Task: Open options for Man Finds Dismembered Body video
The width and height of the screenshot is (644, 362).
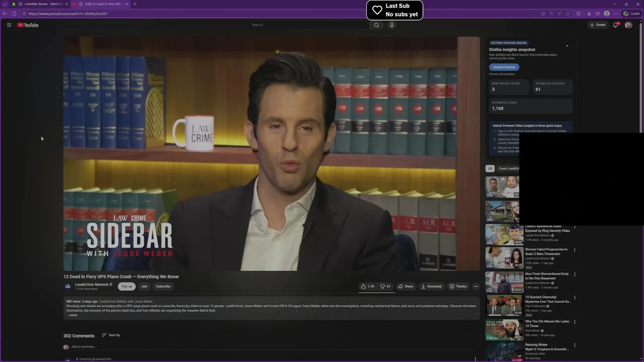Action: click(x=575, y=275)
